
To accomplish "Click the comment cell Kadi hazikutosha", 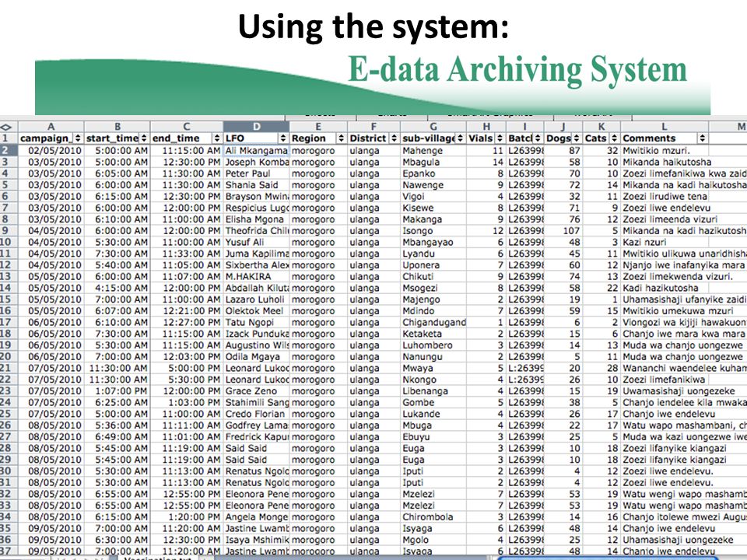I will [x=665, y=288].
